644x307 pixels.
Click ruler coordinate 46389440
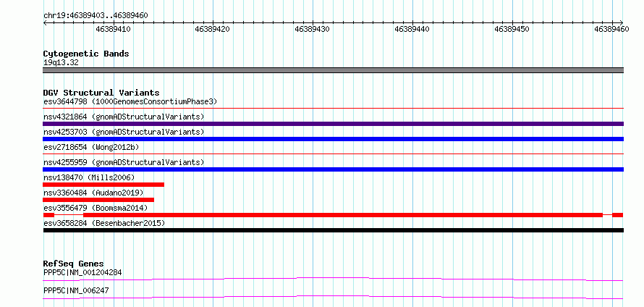click(x=412, y=29)
